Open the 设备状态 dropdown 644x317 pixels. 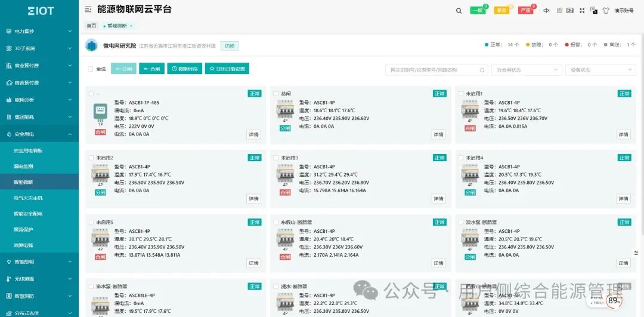coord(600,70)
